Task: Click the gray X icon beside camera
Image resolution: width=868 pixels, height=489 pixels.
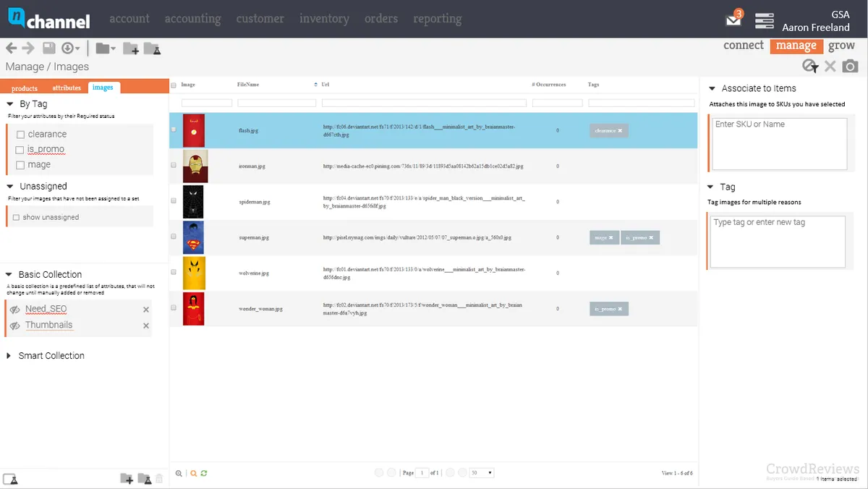Action: tap(830, 67)
